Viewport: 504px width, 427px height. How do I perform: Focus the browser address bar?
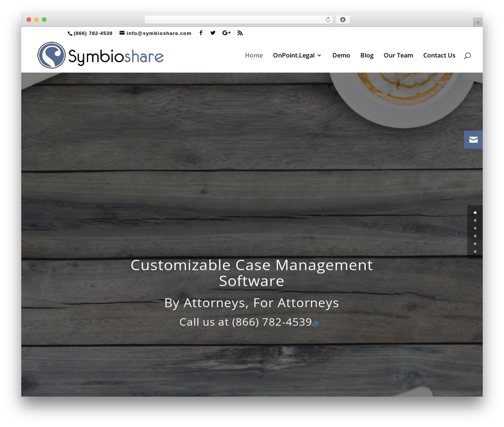point(238,20)
